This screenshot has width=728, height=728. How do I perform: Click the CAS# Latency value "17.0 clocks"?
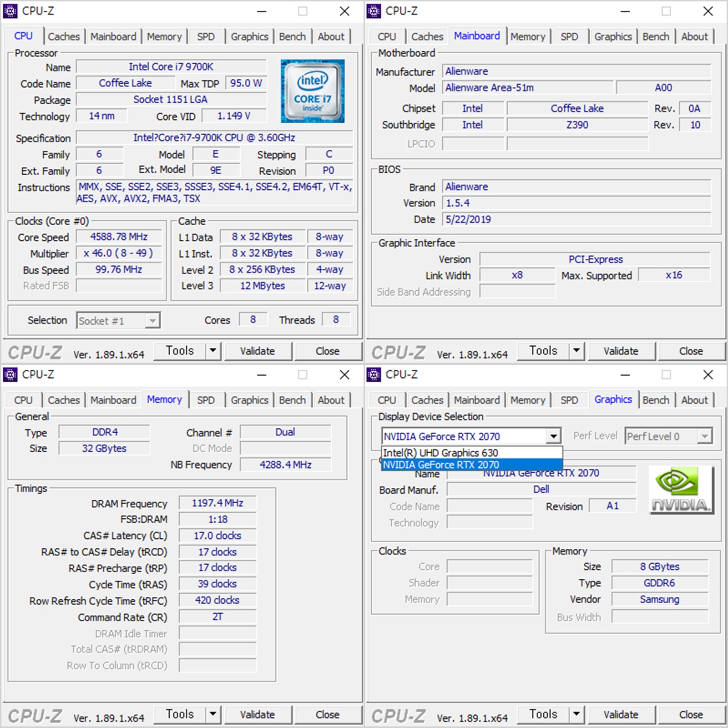217,536
